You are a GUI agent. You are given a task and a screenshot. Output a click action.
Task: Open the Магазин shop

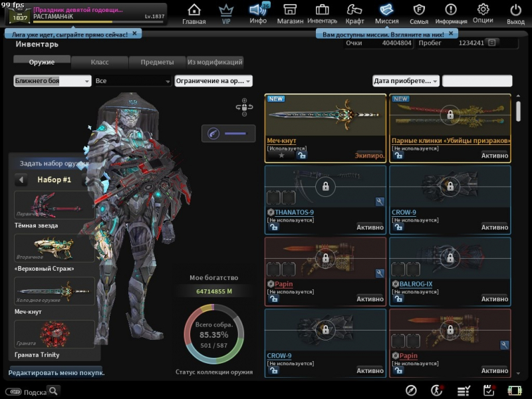[290, 13]
